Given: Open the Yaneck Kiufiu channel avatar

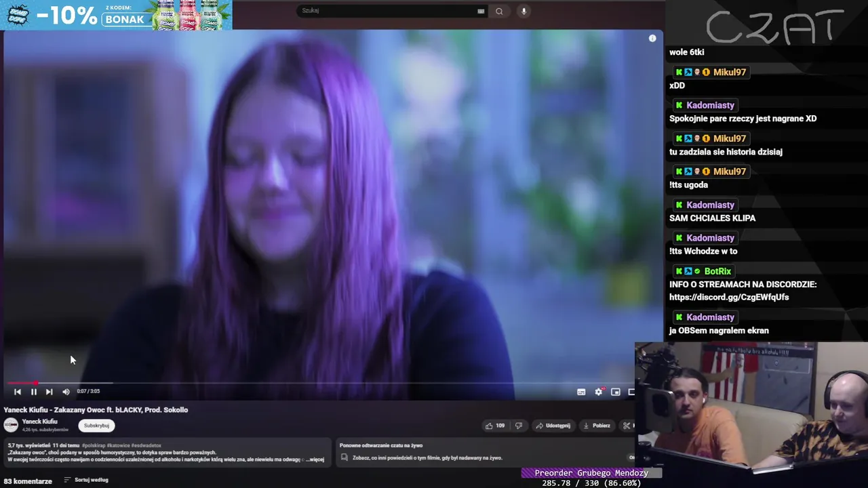Looking at the screenshot, I should 11,425.
